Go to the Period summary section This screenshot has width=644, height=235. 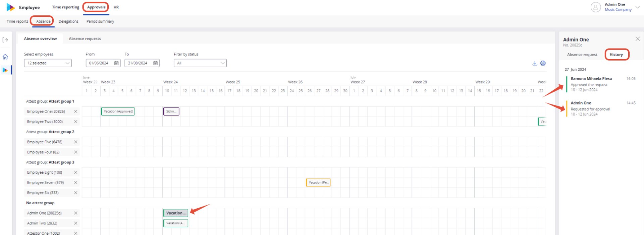(100, 21)
